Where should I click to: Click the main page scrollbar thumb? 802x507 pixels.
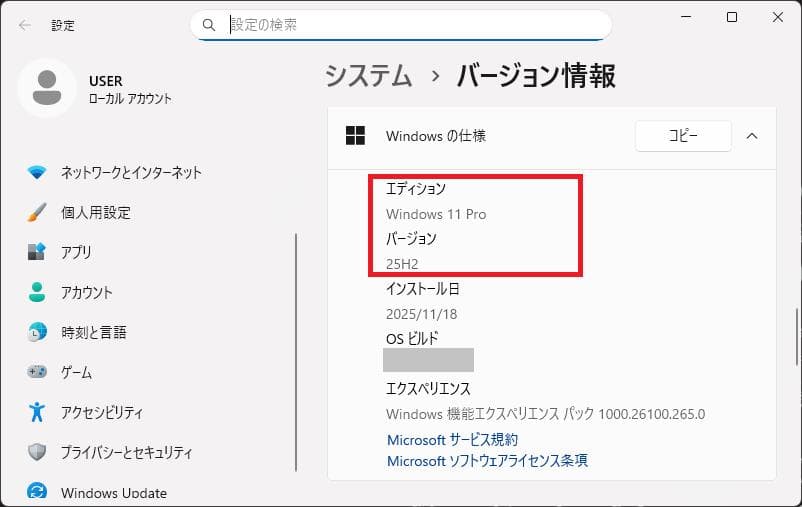point(796,336)
